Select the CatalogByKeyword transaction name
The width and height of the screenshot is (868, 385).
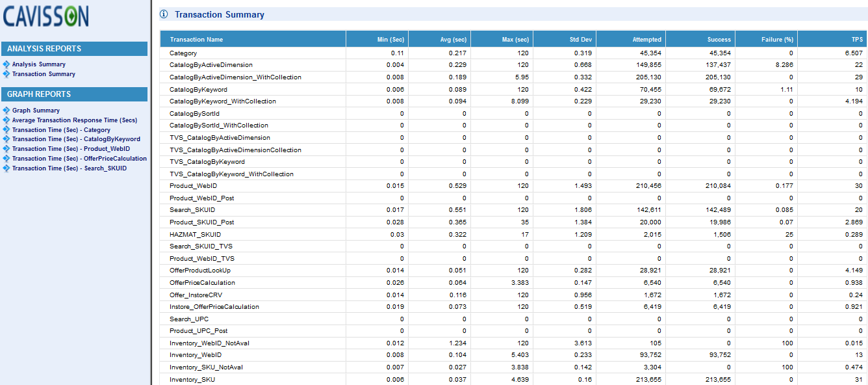tap(198, 89)
